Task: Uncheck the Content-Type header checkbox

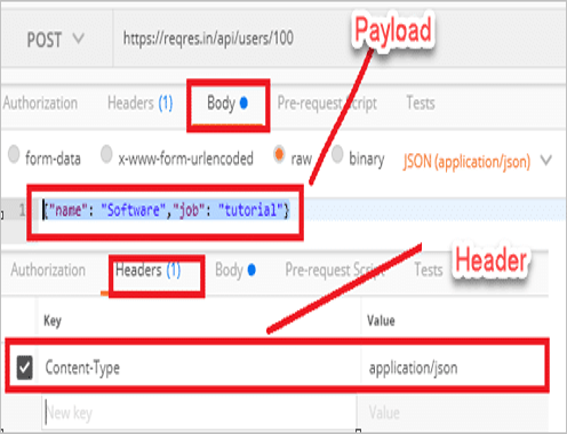Action: pos(25,368)
